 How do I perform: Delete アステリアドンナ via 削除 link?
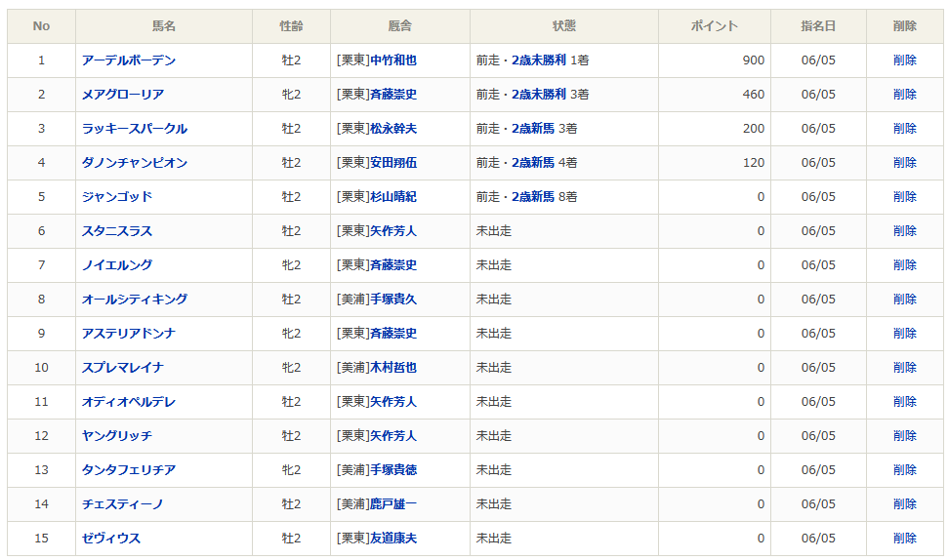[905, 334]
